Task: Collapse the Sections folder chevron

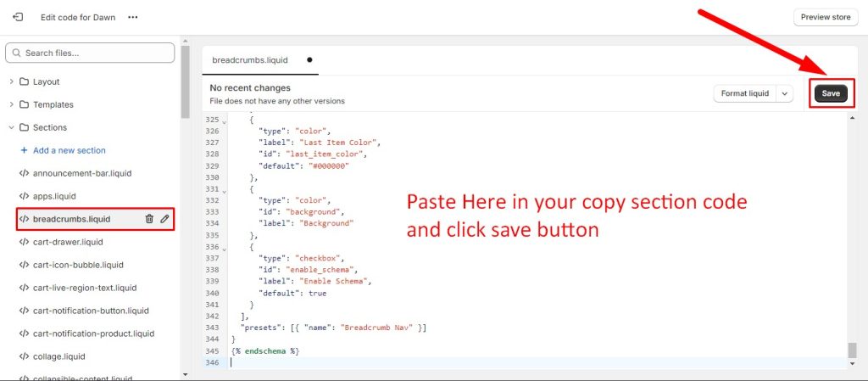Action: 11,127
